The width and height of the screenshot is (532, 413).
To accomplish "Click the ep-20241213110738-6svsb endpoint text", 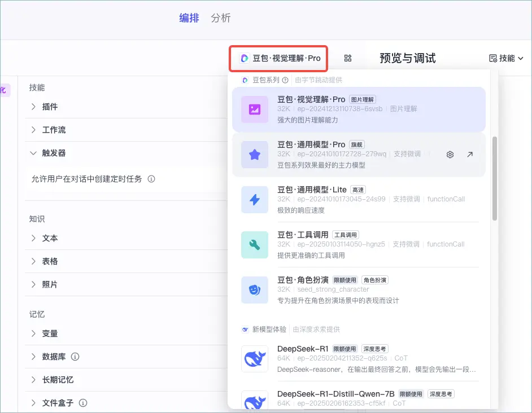I will 340,109.
